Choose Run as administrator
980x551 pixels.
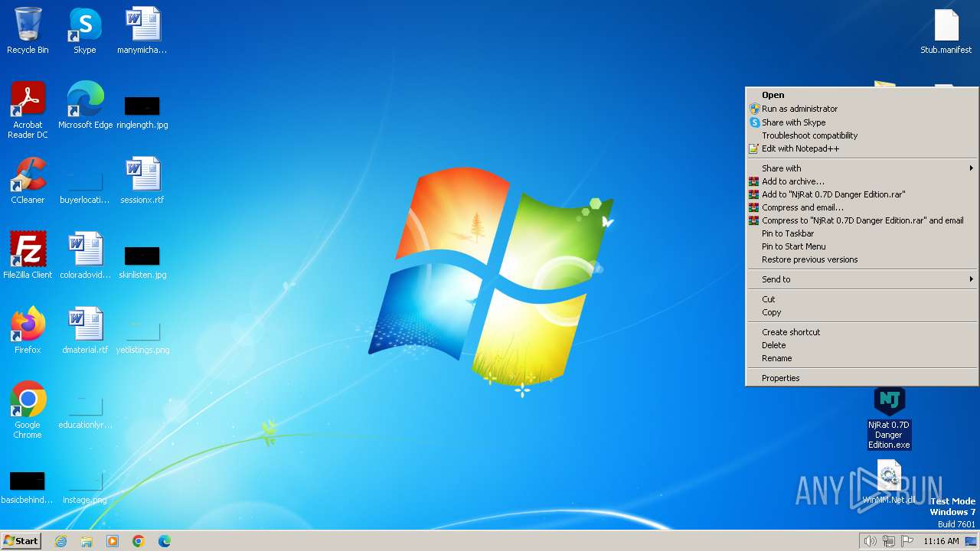[862, 109]
